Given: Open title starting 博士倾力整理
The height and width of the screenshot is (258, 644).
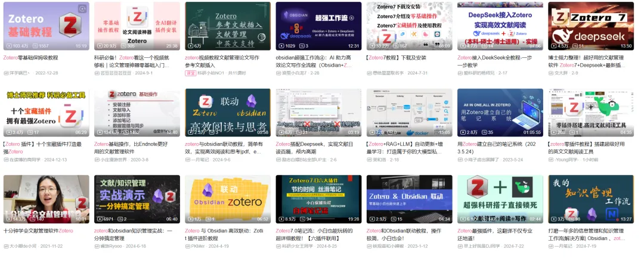Looking at the screenshot, I should (587, 61).
